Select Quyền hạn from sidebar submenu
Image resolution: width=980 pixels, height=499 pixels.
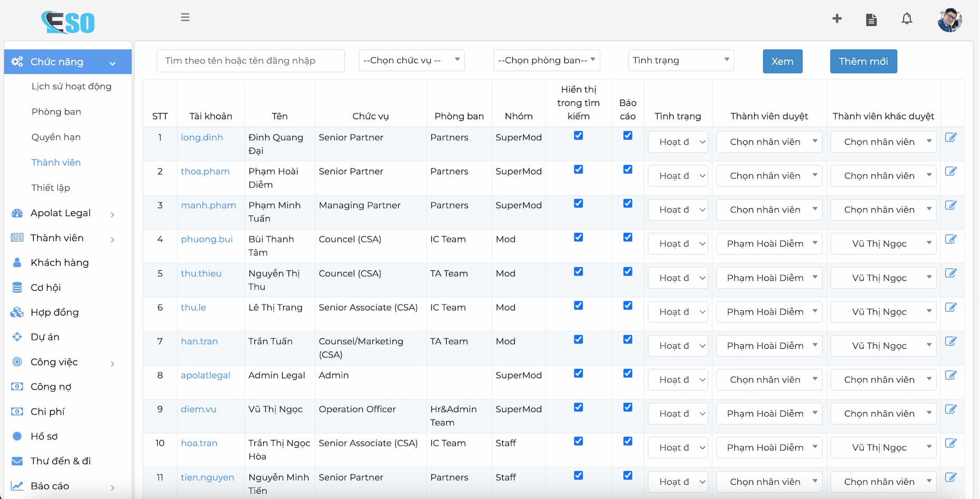tap(56, 137)
